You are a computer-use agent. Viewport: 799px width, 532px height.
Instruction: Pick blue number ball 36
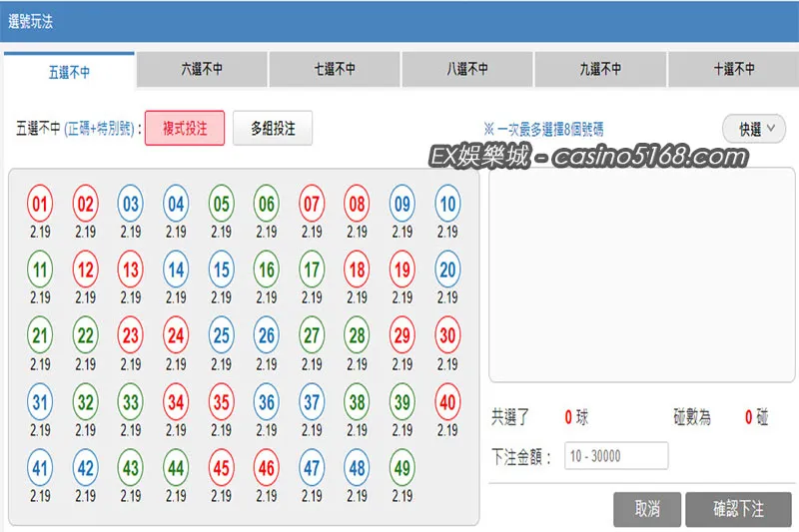[267, 402]
